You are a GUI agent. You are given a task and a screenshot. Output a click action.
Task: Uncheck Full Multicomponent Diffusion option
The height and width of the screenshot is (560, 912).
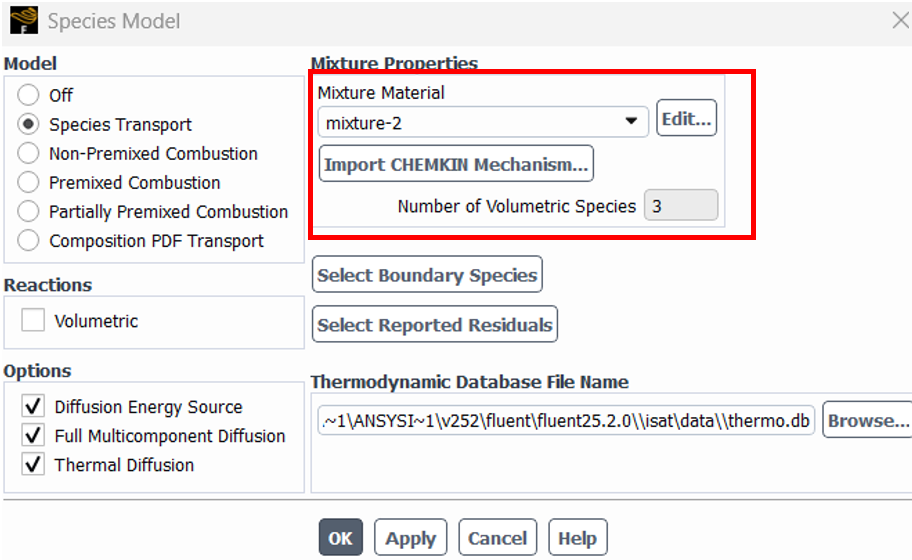(33, 435)
